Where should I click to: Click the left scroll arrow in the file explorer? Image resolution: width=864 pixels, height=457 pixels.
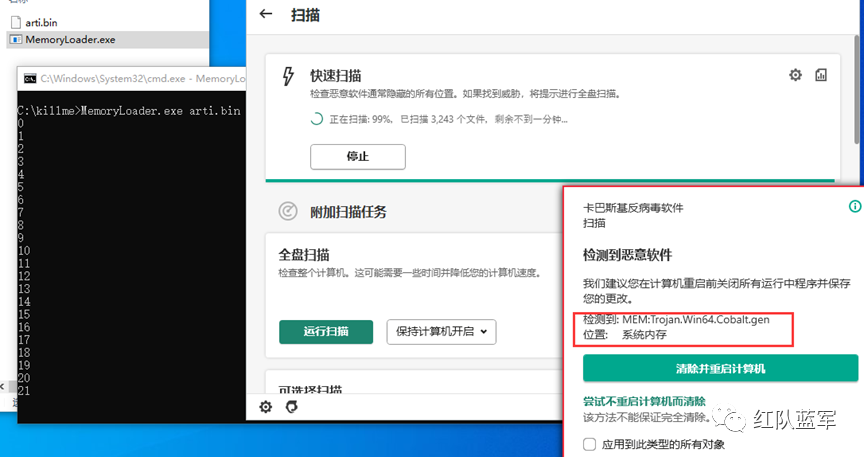(2, 387)
